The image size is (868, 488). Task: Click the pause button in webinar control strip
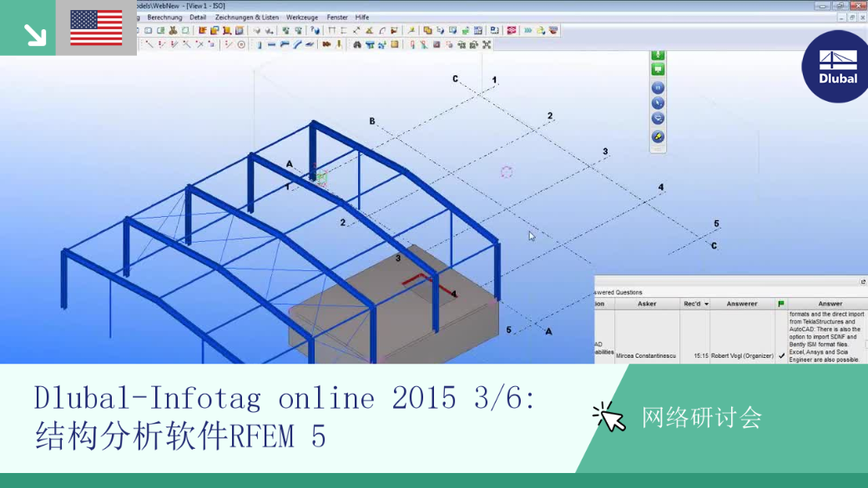658,88
